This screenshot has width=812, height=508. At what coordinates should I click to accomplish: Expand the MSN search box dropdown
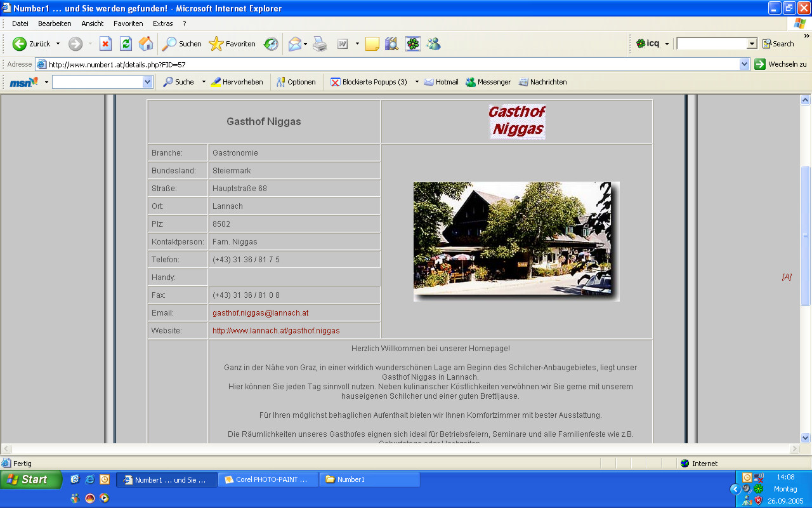(148, 82)
